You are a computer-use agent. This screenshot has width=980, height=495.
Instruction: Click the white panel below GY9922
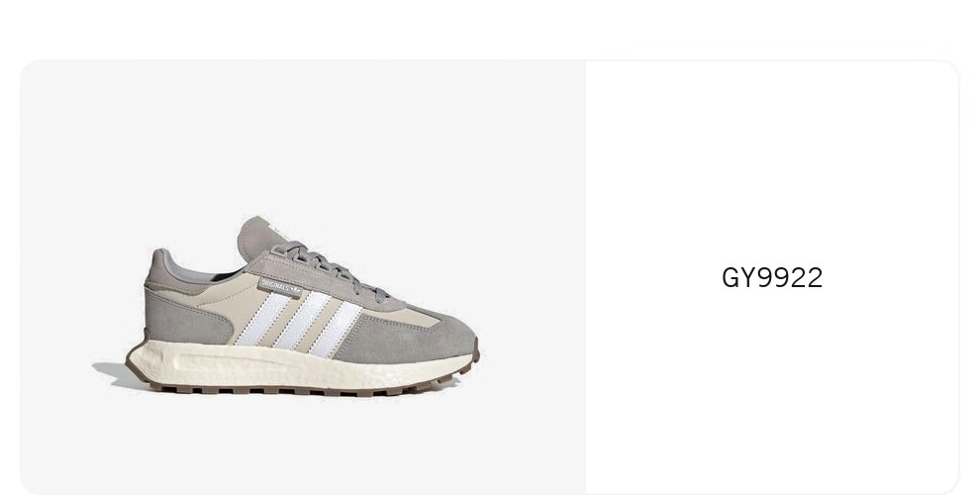click(x=772, y=392)
